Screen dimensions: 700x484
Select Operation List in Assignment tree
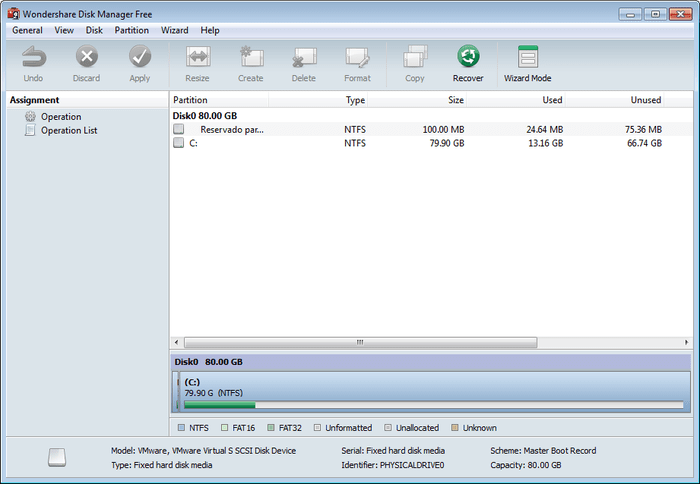69,130
